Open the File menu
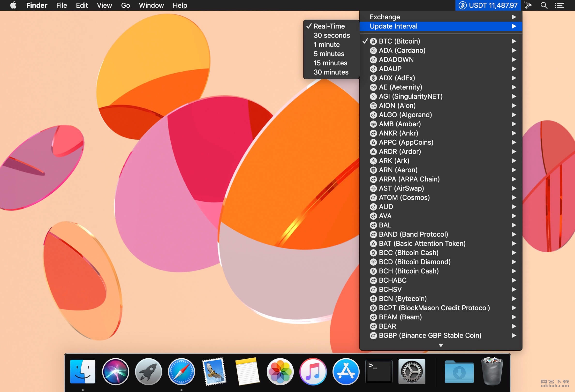575x392 pixels. [x=62, y=5]
